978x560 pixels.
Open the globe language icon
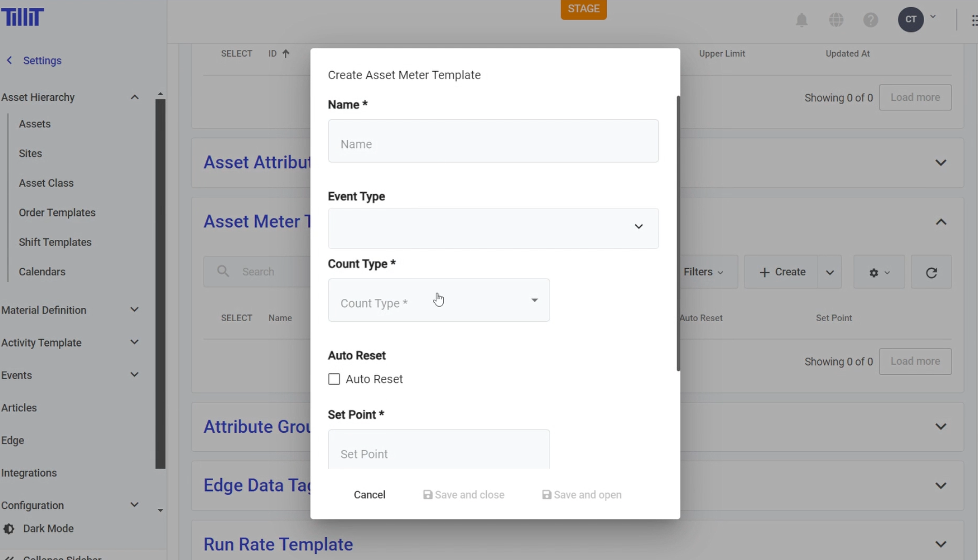pyautogui.click(x=836, y=20)
